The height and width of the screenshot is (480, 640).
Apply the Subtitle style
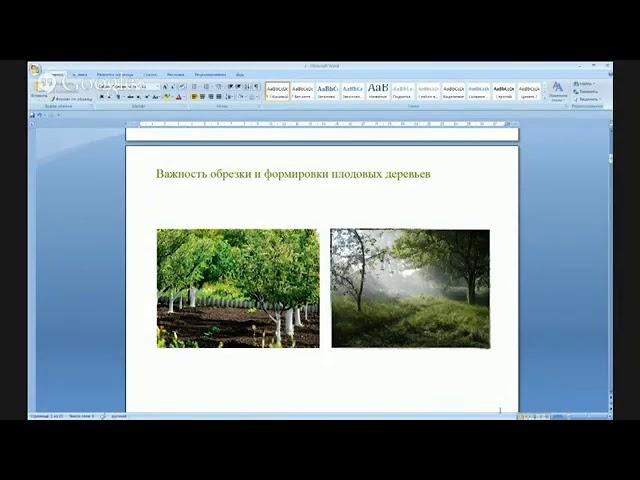pyautogui.click(x=403, y=91)
